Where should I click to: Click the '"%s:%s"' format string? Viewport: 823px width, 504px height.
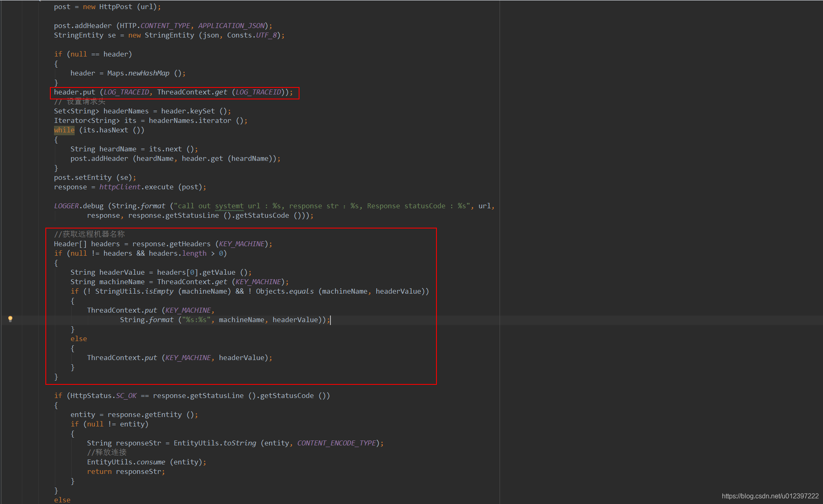[x=196, y=320]
